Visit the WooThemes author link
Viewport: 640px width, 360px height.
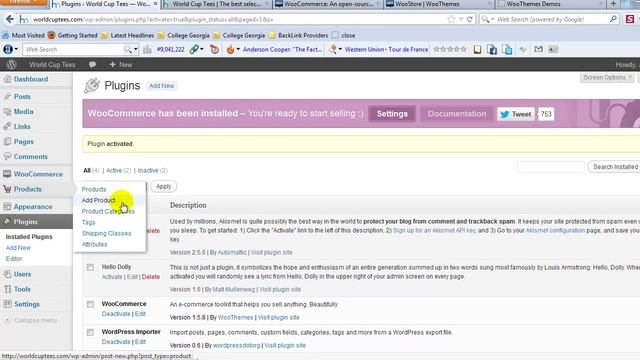point(236,318)
